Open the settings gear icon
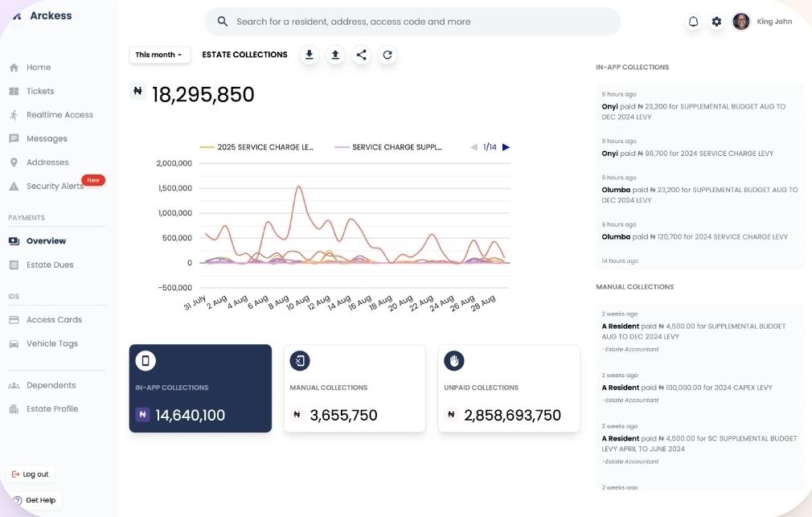 716,22
